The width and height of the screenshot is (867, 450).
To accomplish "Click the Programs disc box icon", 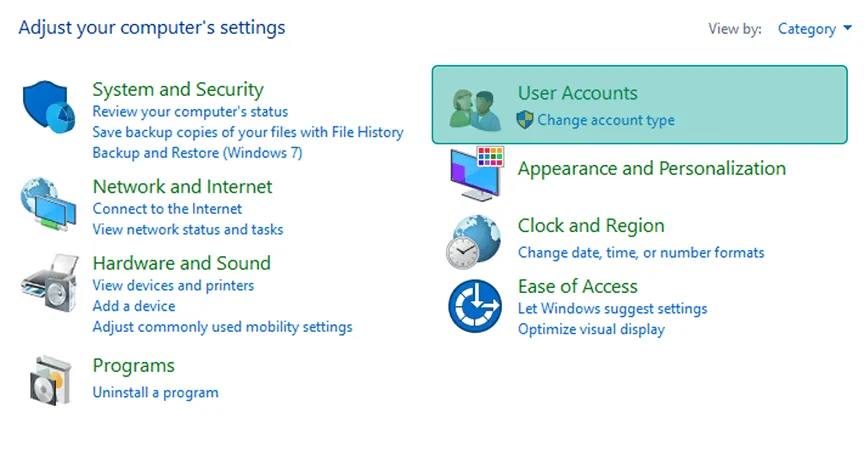I will (x=50, y=380).
